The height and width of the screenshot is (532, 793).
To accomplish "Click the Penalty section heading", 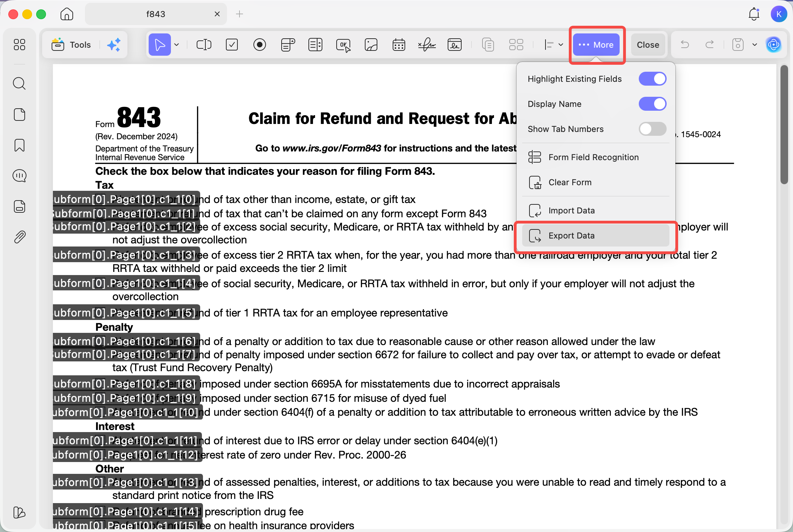I will click(114, 327).
